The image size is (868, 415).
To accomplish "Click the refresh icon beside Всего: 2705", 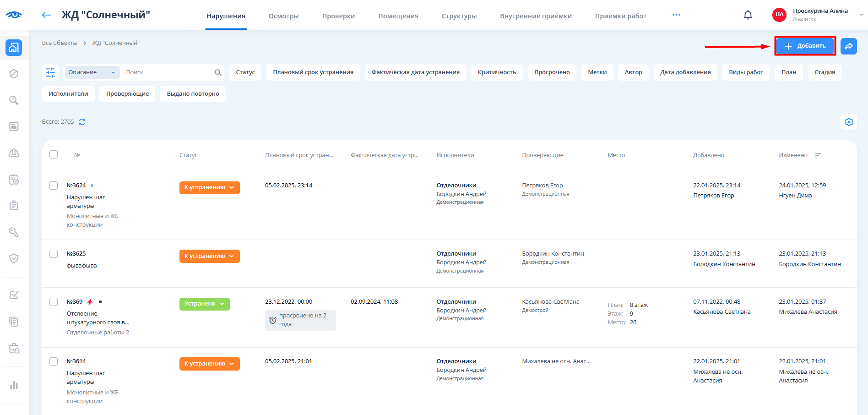I will click(x=82, y=122).
